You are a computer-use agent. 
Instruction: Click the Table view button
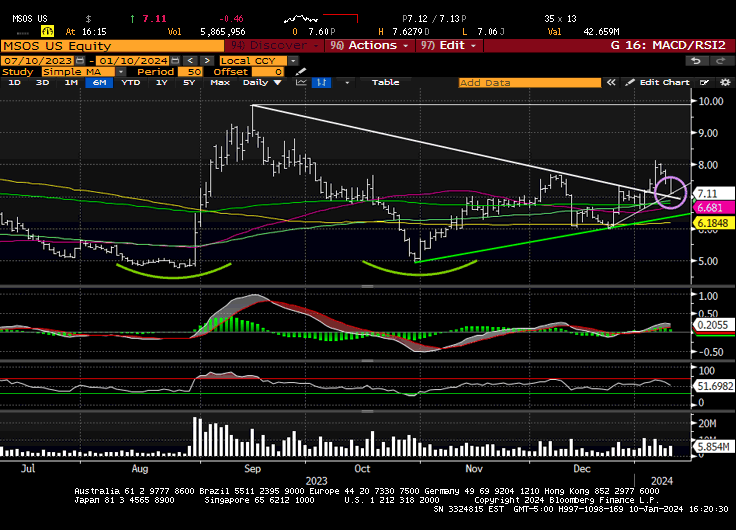coord(385,83)
